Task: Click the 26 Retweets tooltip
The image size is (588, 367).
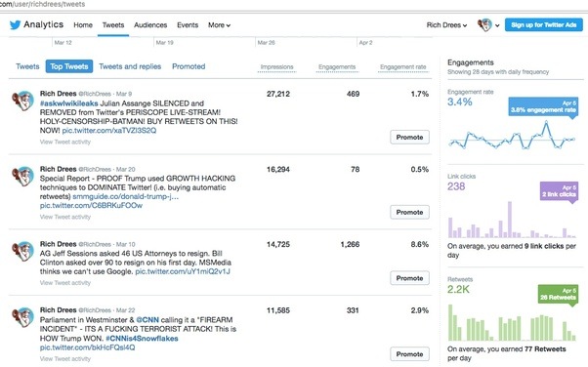Action: click(x=558, y=294)
